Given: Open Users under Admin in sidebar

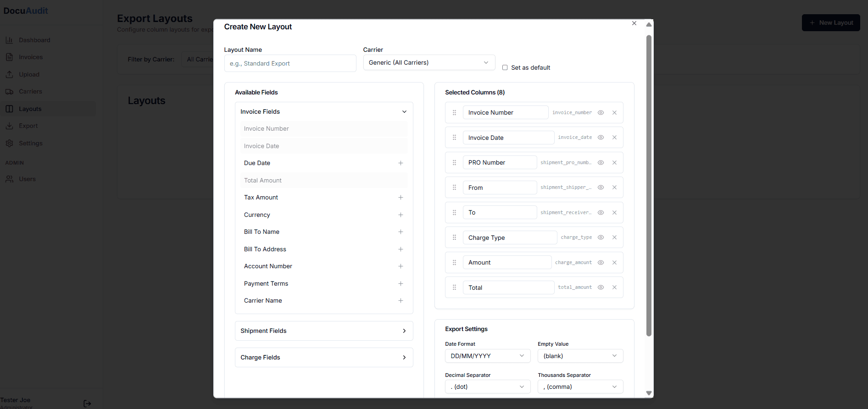Looking at the screenshot, I should click(48, 179).
